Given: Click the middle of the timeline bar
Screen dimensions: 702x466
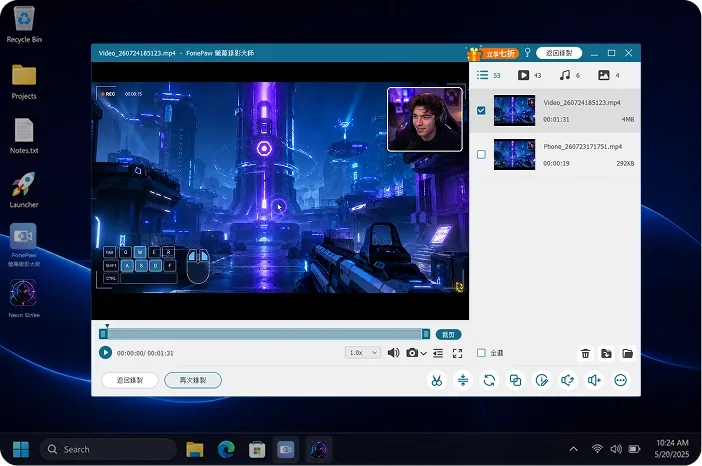Looking at the screenshot, I should 264,334.
